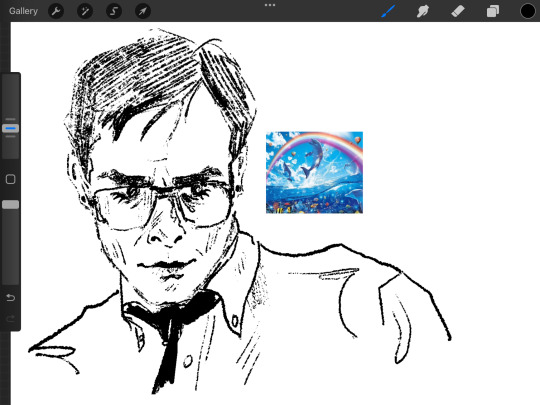The height and width of the screenshot is (405, 540).
Task: Select the Transform arrow tool
Action: click(143, 11)
